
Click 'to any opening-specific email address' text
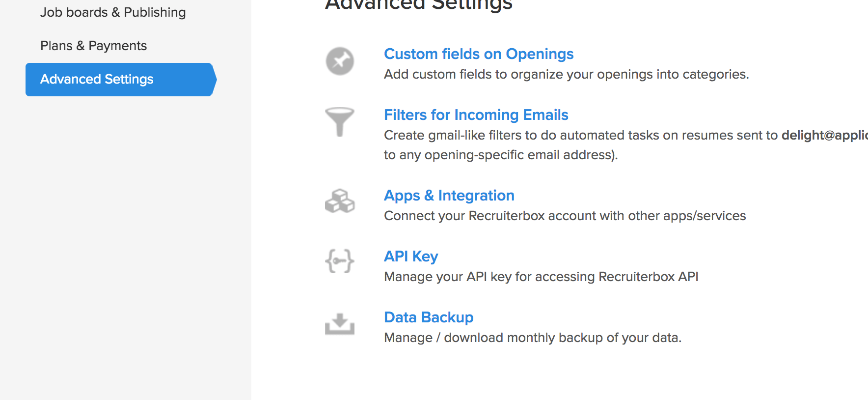[x=501, y=155]
